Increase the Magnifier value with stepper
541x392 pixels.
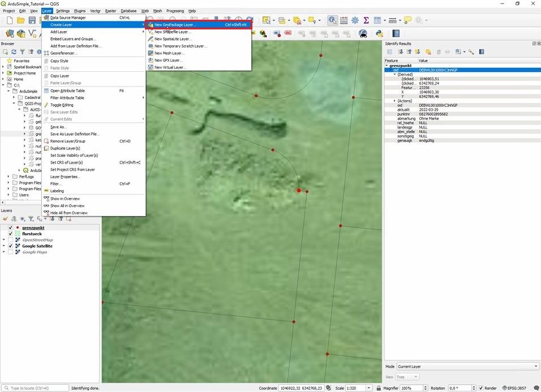click(x=426, y=386)
